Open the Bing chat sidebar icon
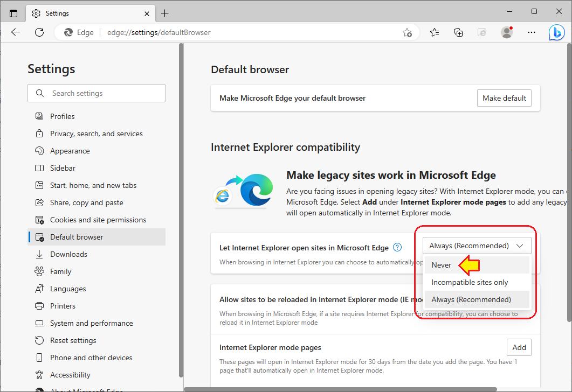The width and height of the screenshot is (572, 392). 557,32
